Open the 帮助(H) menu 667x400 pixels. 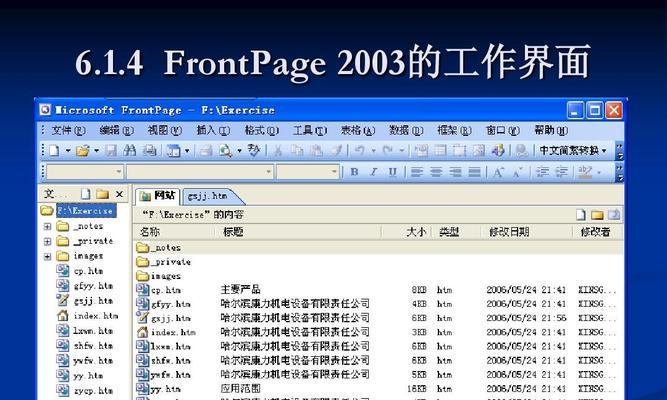551,130
